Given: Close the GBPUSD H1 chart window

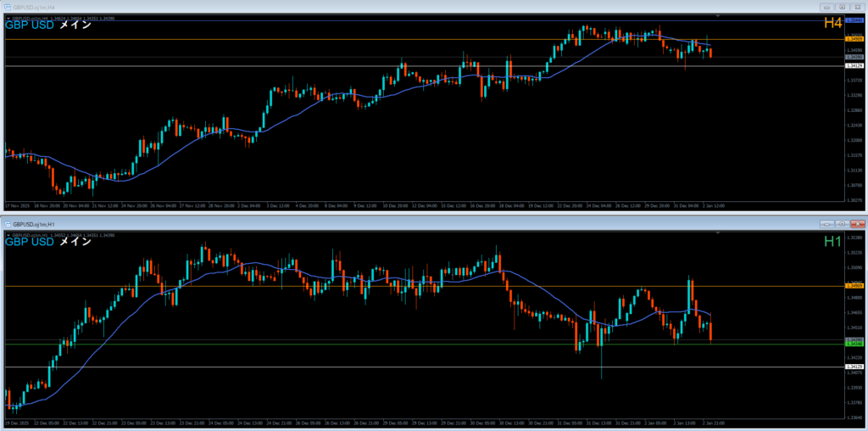Looking at the screenshot, I should point(857,224).
